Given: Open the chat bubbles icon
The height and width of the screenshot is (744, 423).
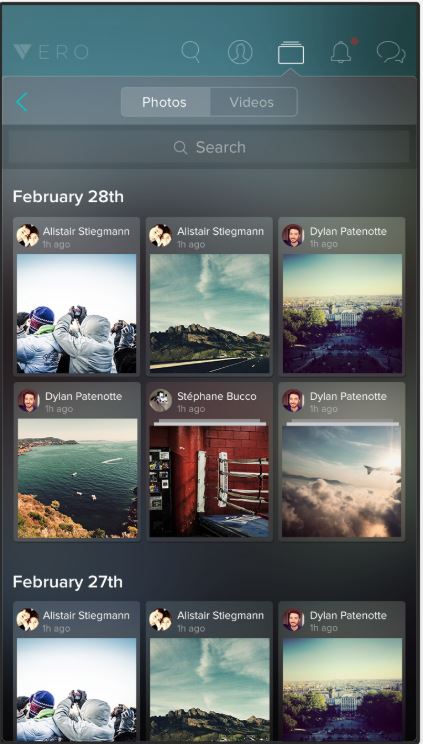Looking at the screenshot, I should click(391, 52).
